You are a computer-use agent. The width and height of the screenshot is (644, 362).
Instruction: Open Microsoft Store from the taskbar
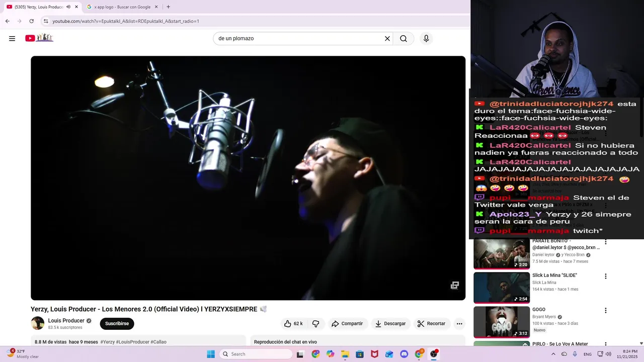pos(360,354)
